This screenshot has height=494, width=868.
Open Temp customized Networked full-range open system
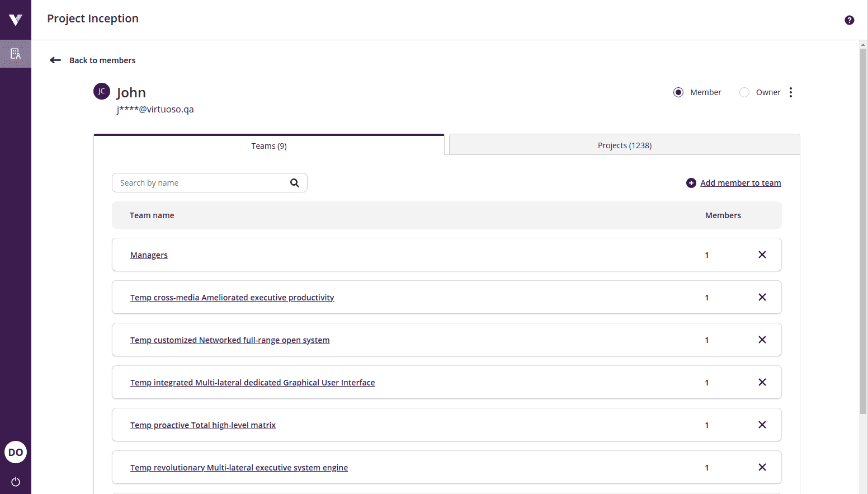pos(230,340)
